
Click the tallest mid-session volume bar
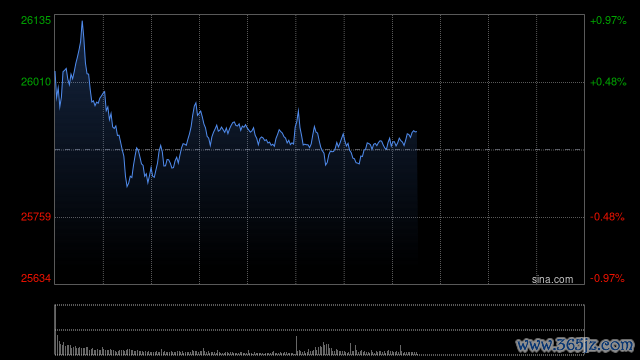click(x=296, y=345)
